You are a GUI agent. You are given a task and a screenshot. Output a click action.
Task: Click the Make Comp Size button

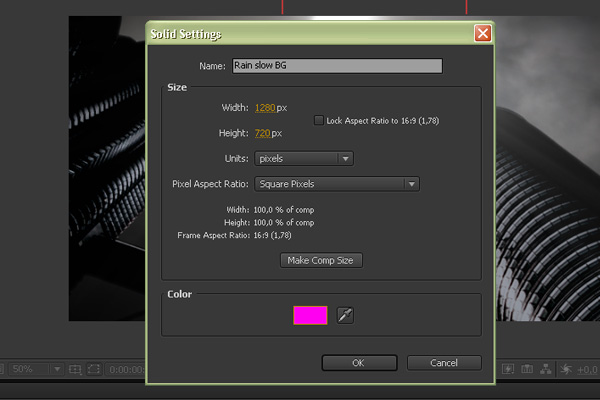pos(321,260)
